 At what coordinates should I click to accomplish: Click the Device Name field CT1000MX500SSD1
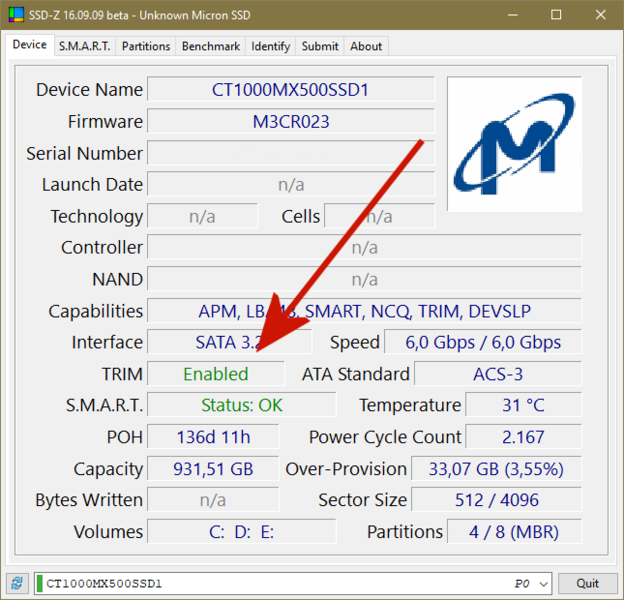pyautogui.click(x=290, y=90)
